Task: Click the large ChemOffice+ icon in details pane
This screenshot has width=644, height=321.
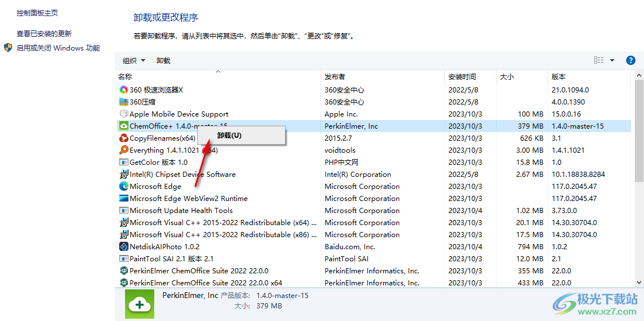Action: [140, 304]
